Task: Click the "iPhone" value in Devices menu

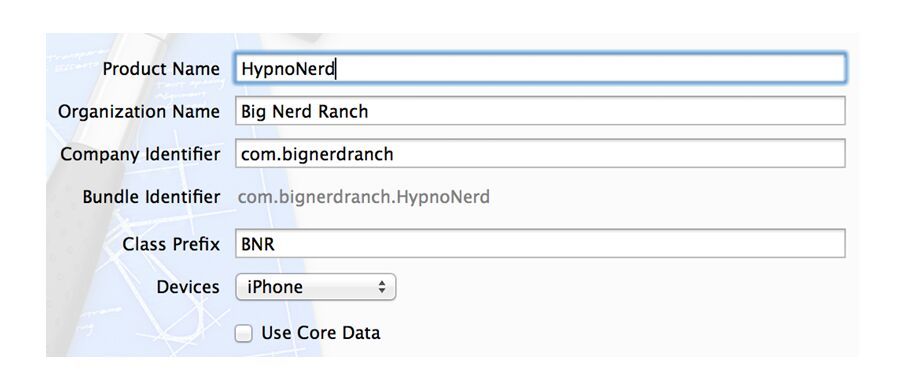Action: 275,287
